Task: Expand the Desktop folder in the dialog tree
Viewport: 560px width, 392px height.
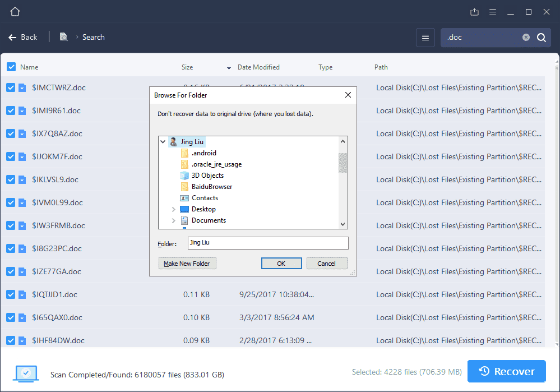Action: click(x=173, y=209)
